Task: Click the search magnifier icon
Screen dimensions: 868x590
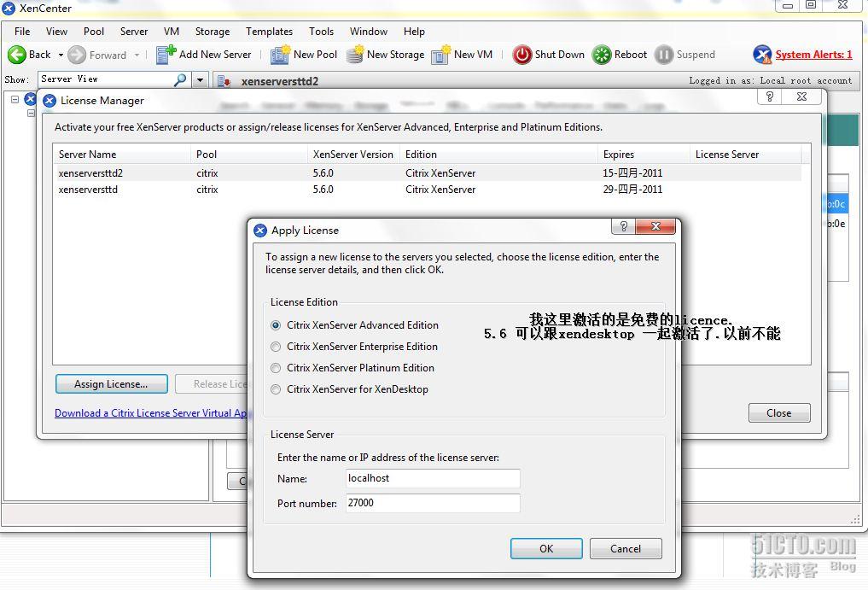Action: coord(180,79)
